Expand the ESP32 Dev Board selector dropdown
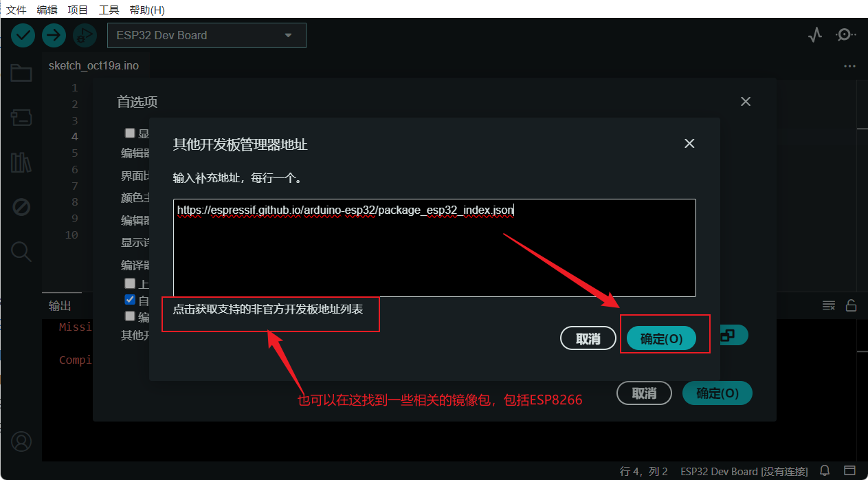The height and width of the screenshot is (480, 868). (x=207, y=35)
